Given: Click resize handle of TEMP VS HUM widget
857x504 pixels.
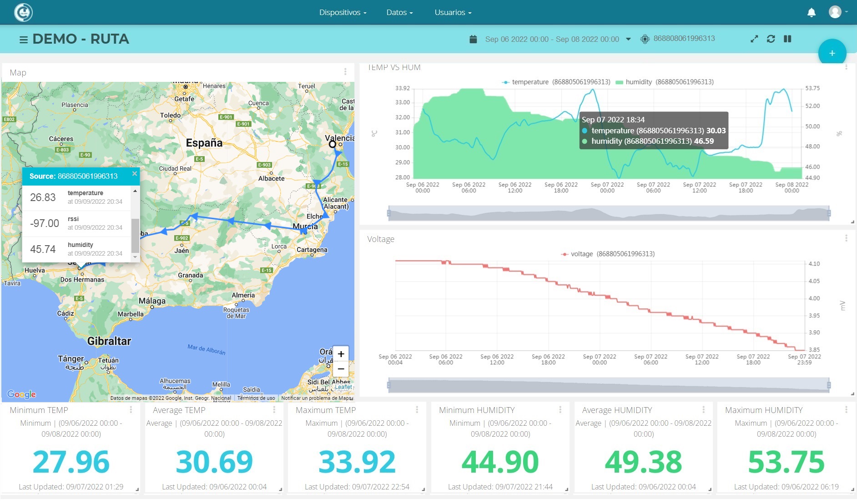Looking at the screenshot, I should point(852,222).
